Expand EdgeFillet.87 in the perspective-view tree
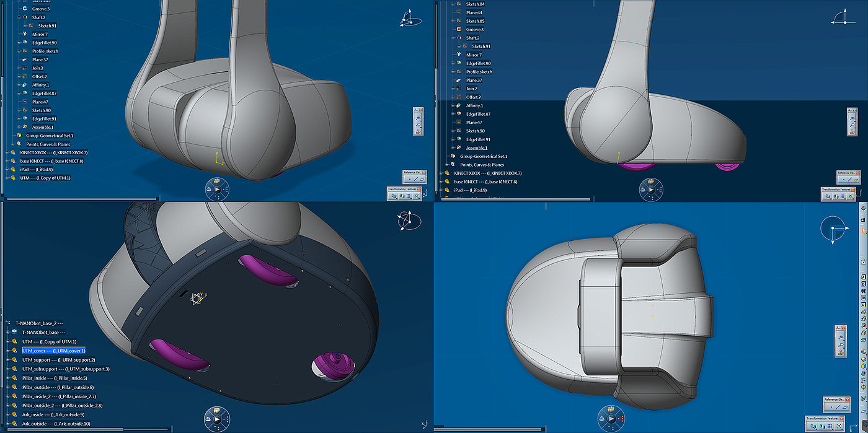 [x=18, y=94]
